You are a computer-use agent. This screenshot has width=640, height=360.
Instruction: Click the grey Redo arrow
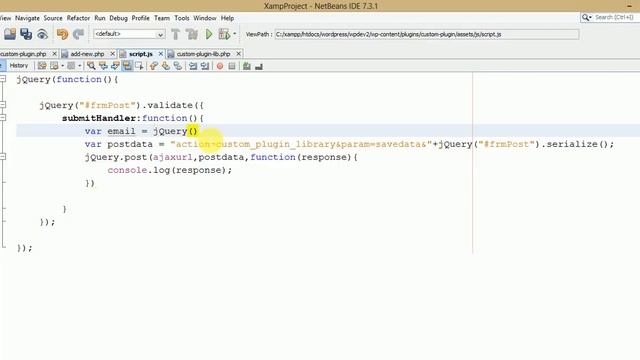click(x=78, y=34)
